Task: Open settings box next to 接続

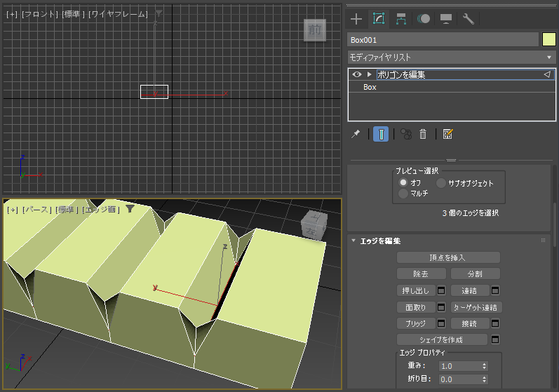Action: pos(495,323)
